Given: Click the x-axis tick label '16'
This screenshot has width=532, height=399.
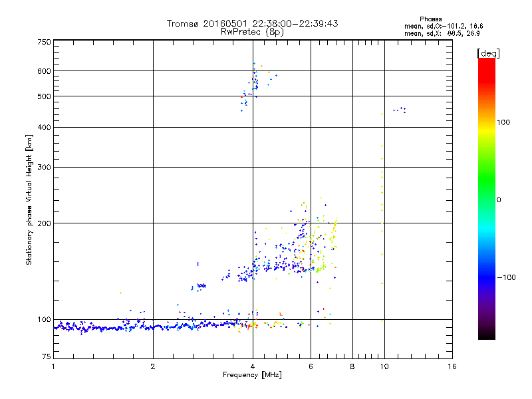Looking at the screenshot, I should (452, 366).
